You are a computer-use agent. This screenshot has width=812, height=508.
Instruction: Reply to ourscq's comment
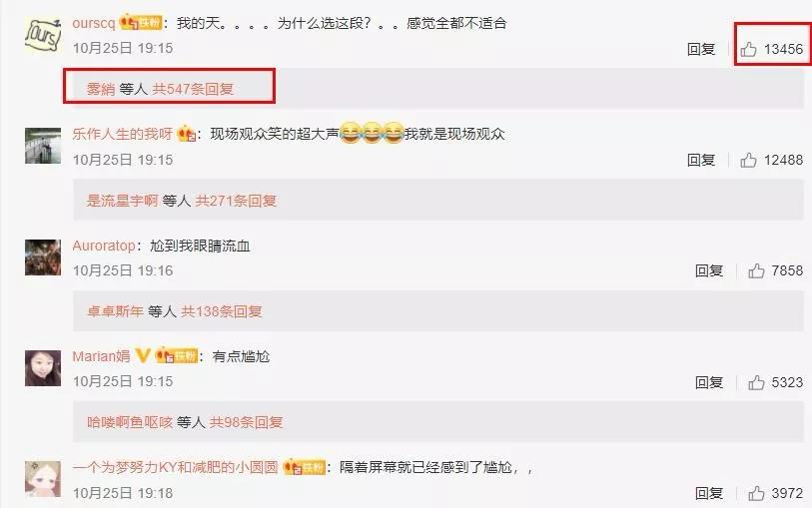[x=701, y=49]
